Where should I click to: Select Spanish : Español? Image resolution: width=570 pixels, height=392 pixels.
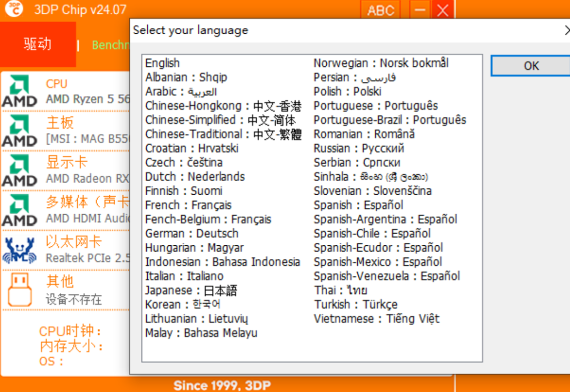(358, 205)
